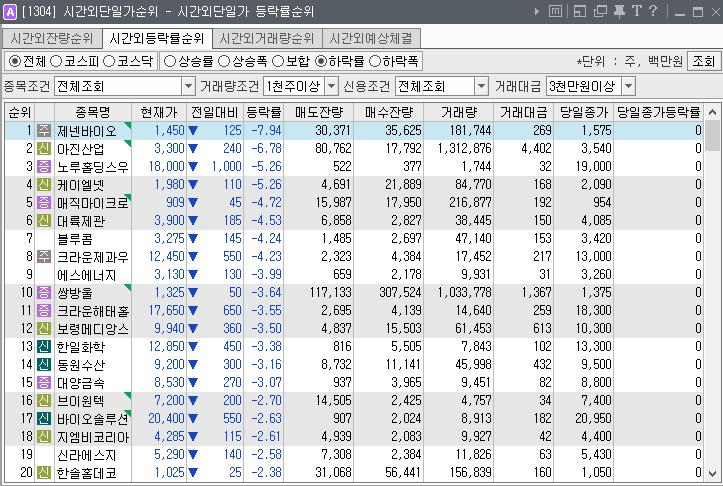Sort by the 등락률 column header

(263, 112)
